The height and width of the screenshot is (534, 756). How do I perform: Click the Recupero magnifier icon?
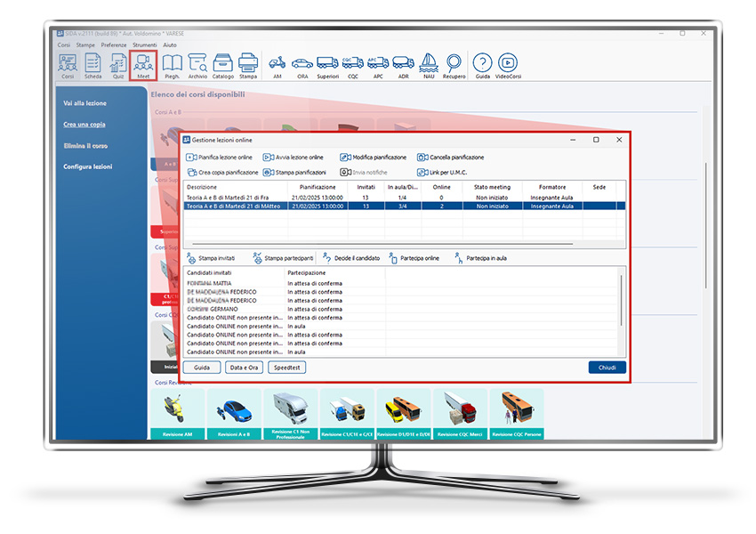click(454, 66)
